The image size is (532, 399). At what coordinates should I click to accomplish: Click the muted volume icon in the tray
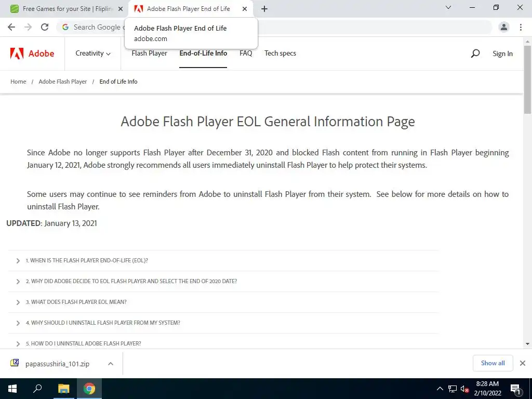[464, 389]
